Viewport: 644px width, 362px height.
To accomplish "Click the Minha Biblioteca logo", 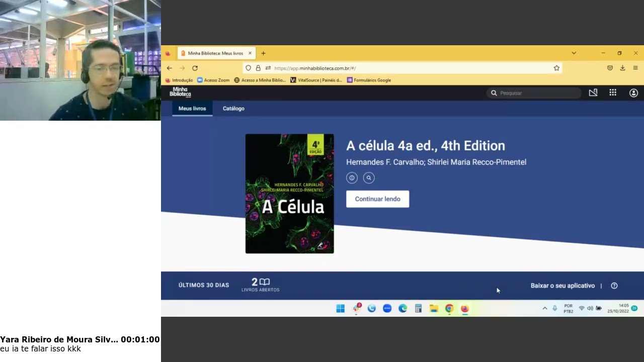I will pyautogui.click(x=180, y=93).
